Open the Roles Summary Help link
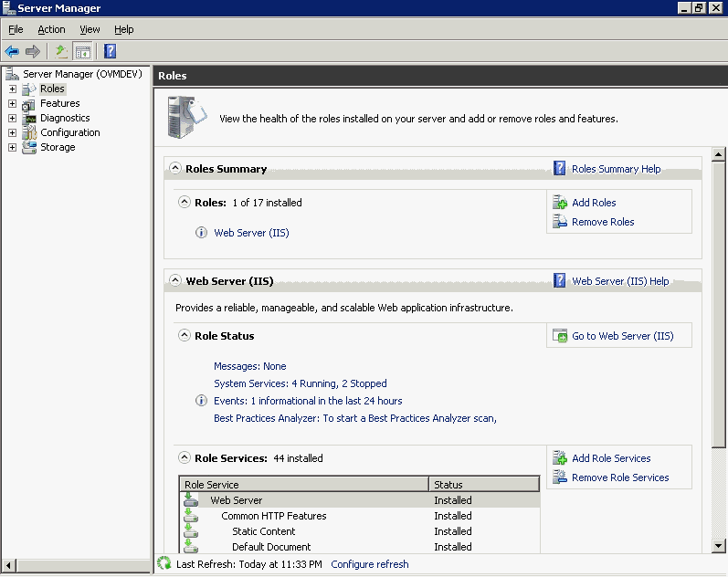The image size is (728, 577). click(x=617, y=169)
